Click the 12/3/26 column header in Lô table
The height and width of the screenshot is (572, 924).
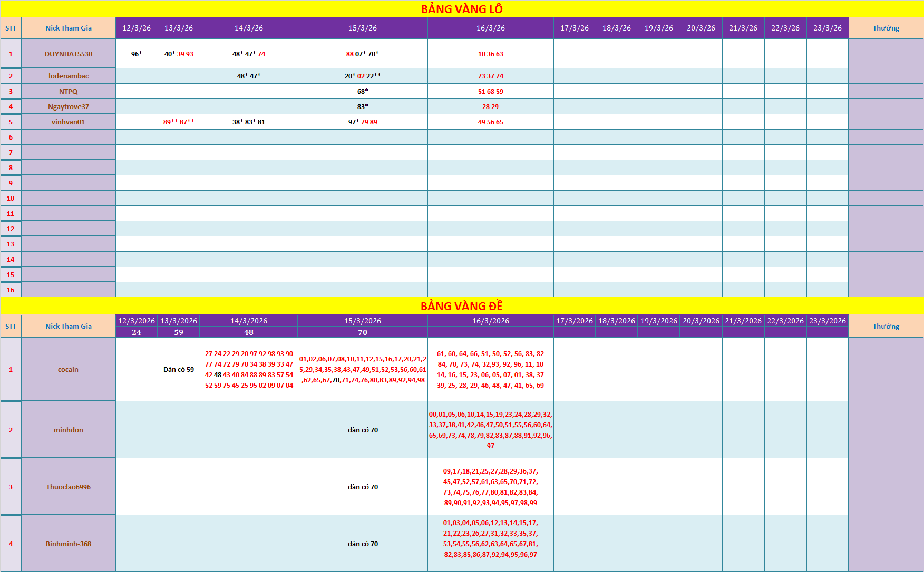pyautogui.click(x=137, y=28)
